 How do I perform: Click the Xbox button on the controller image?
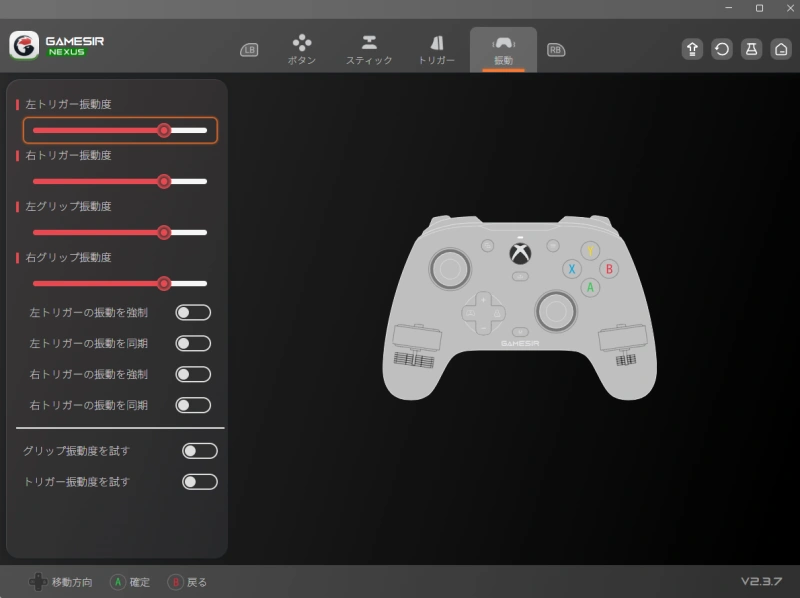click(x=520, y=251)
